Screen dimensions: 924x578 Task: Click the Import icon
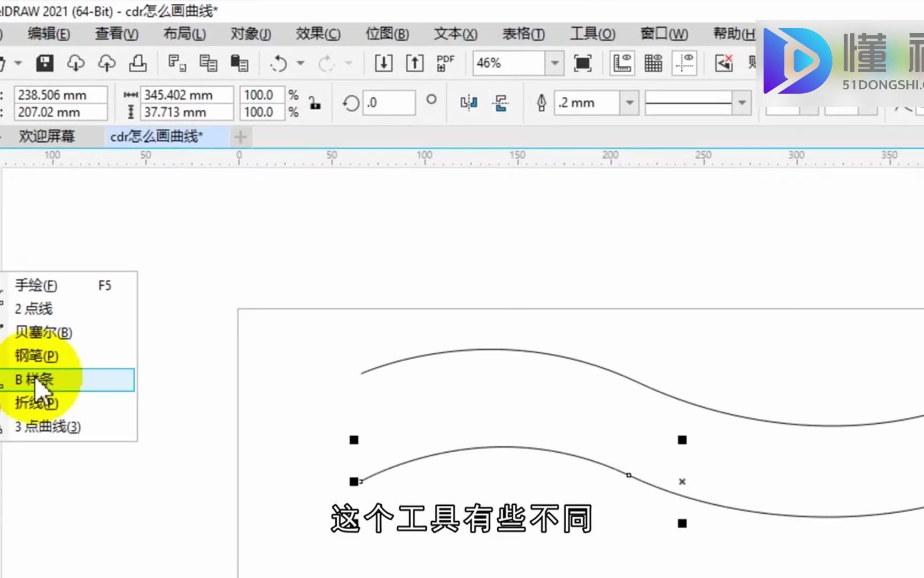(383, 63)
